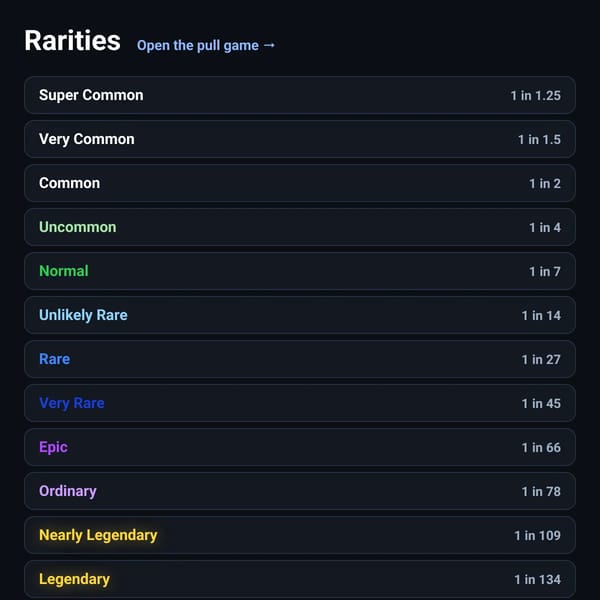Screen dimensions: 600x600
Task: Select the Rare rarity row
Action: point(300,359)
